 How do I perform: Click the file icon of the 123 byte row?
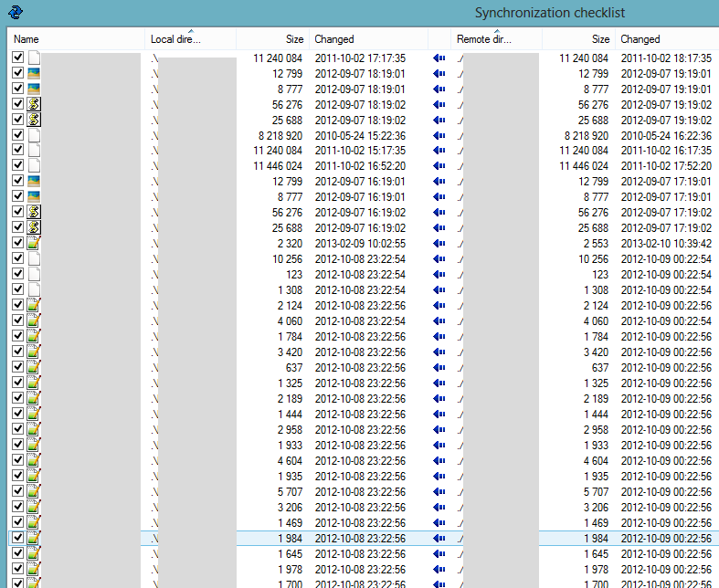(x=34, y=275)
